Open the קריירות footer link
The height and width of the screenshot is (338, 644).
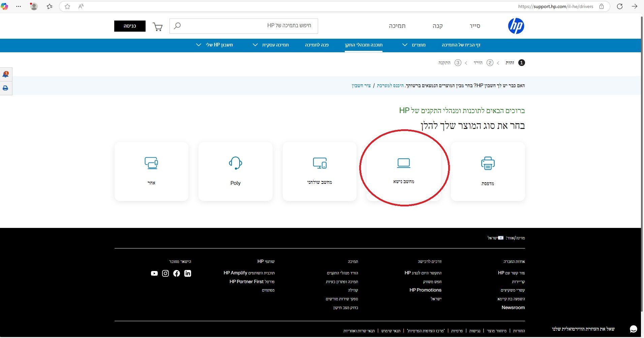[518, 282]
